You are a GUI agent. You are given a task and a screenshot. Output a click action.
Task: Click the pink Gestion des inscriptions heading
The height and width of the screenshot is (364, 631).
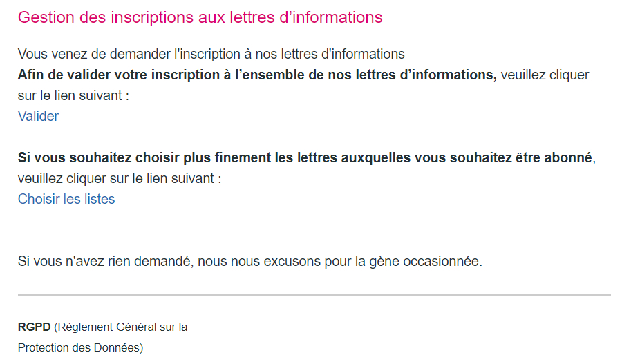click(x=200, y=17)
